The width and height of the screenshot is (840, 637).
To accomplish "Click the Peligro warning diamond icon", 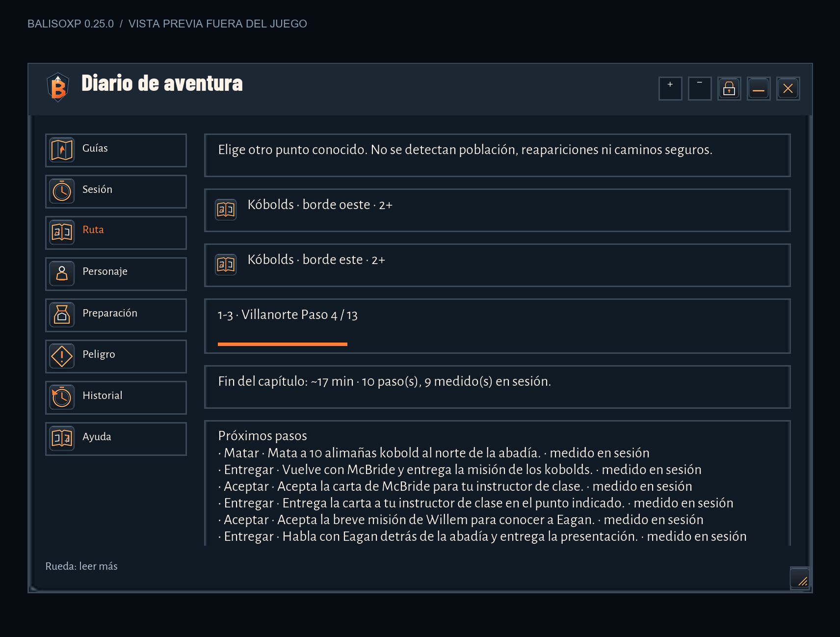I will (x=62, y=356).
